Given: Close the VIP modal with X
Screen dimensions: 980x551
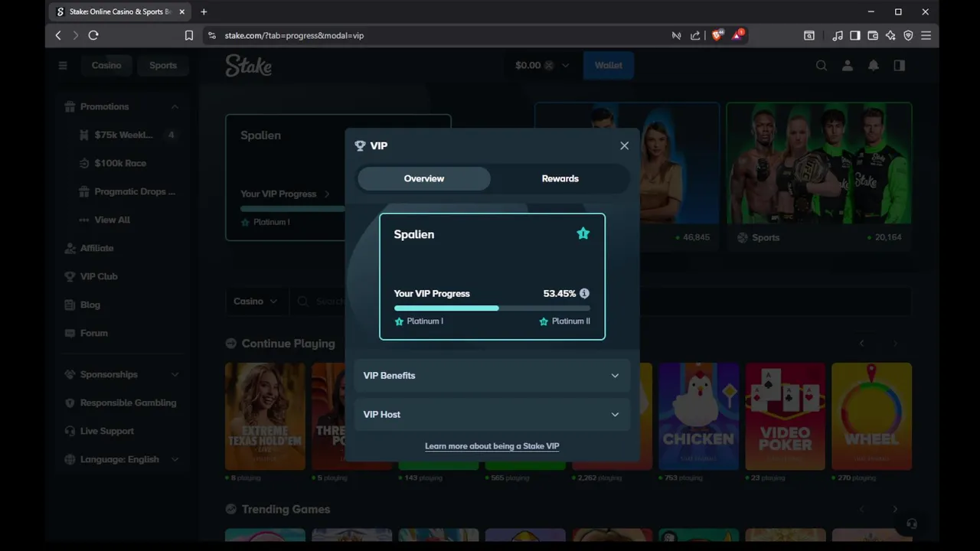Looking at the screenshot, I should 624,145.
